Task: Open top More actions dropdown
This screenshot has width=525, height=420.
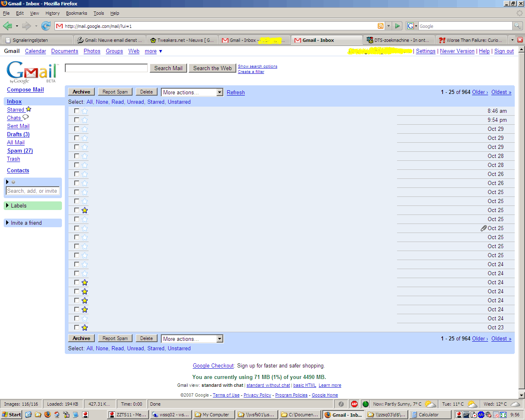Action: (192, 92)
